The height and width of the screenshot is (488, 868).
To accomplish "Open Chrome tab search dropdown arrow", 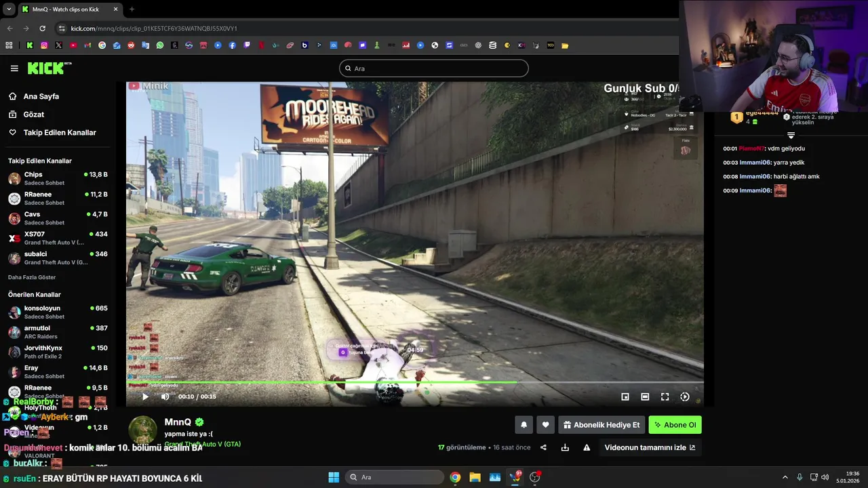I will coord(8,9).
